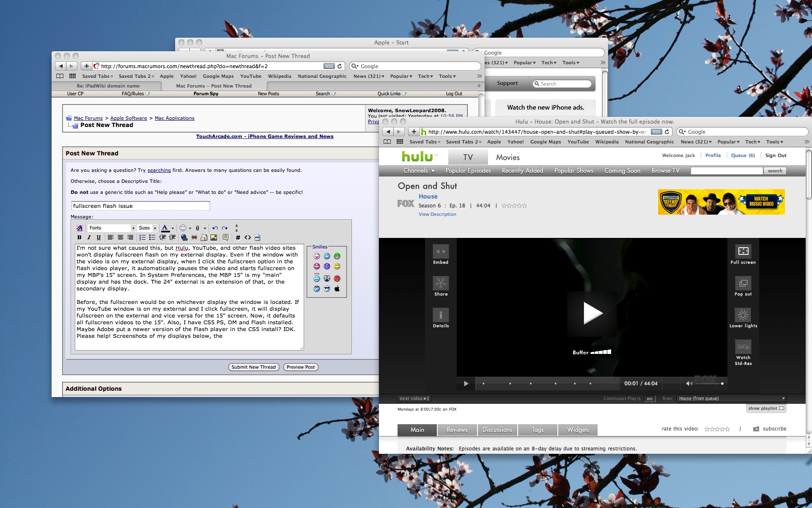Insert an ordered numbered list
Image resolution: width=812 pixels, height=508 pixels.
coord(143,237)
